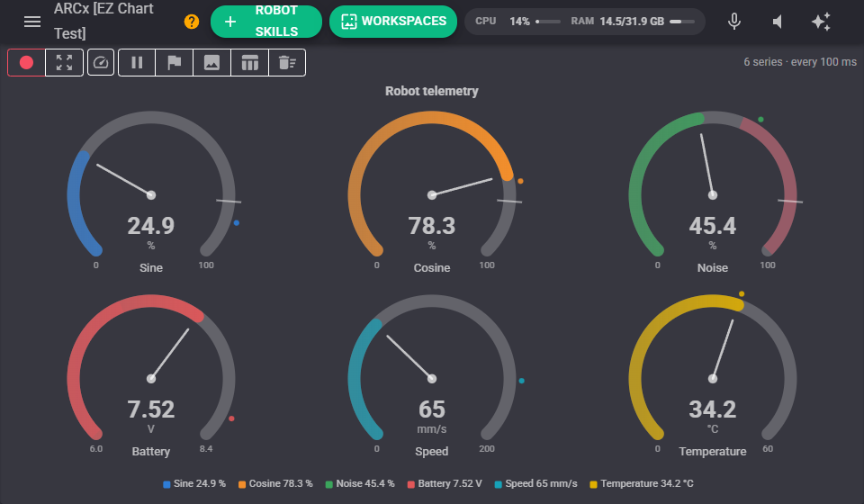Toggle Sine series in legend
This screenshot has height=504, width=864.
click(194, 483)
